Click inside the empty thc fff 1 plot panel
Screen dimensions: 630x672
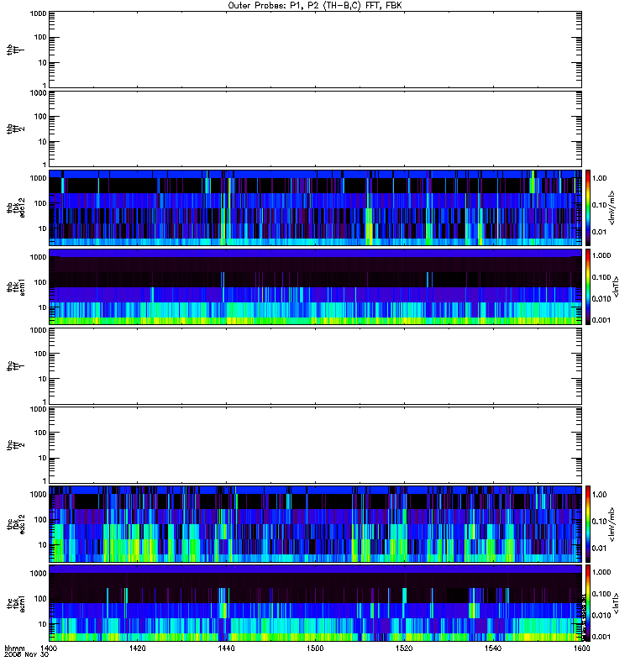click(315, 366)
